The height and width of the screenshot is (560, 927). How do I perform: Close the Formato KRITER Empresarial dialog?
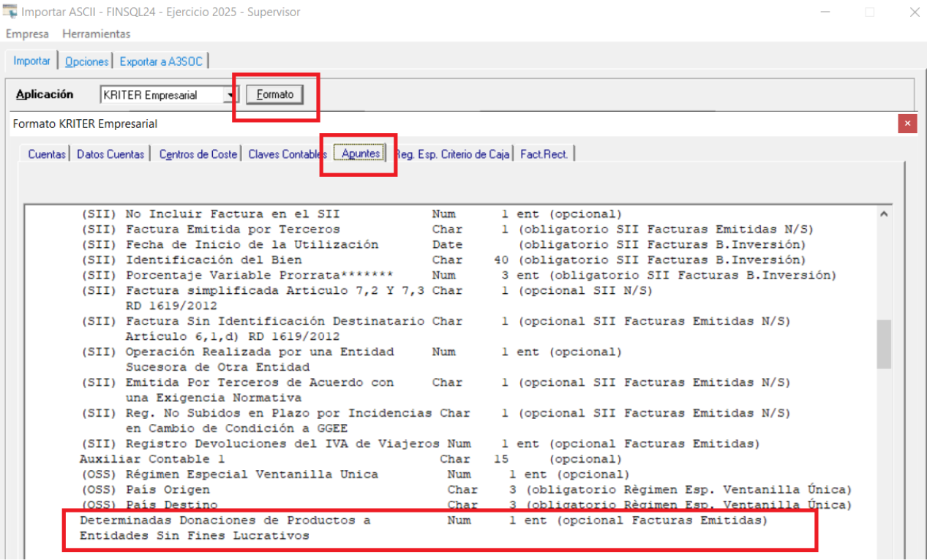point(907,124)
